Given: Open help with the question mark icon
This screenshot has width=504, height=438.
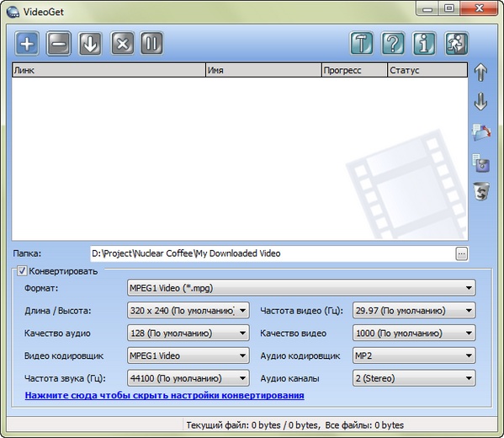Looking at the screenshot, I should point(393,44).
